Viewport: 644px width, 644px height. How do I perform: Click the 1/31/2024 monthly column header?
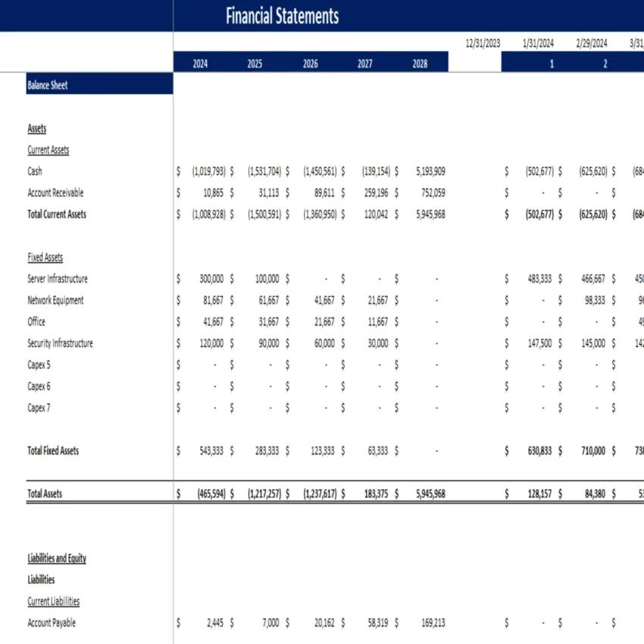537,43
